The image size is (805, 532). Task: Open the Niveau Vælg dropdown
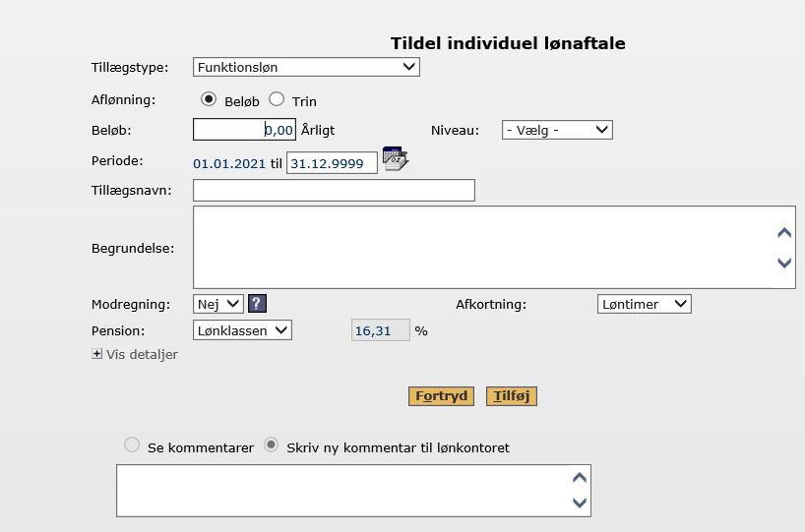557,131
